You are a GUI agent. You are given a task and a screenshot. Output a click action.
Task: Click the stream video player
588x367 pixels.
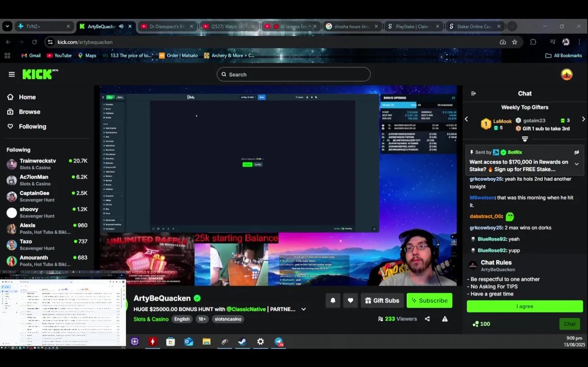(x=278, y=186)
